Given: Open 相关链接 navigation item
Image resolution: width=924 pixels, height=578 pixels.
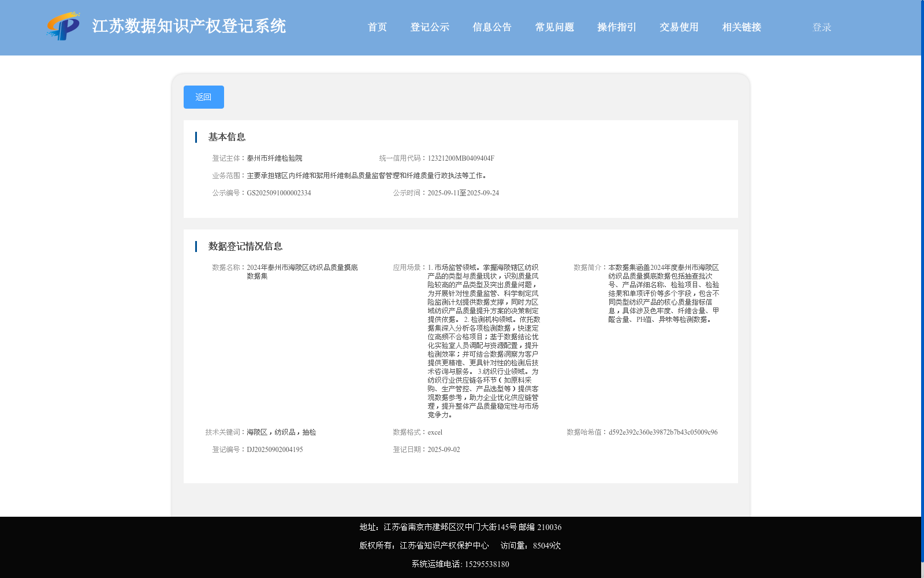Looking at the screenshot, I should click(742, 27).
